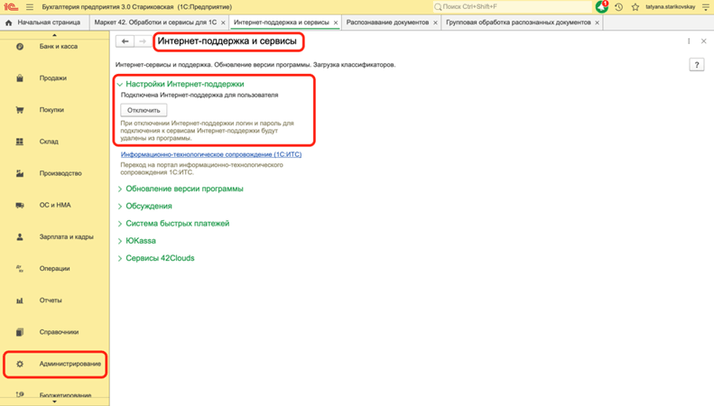The image size is (714, 406).
Task: Click the Банк и касса icon
Action: [20, 46]
